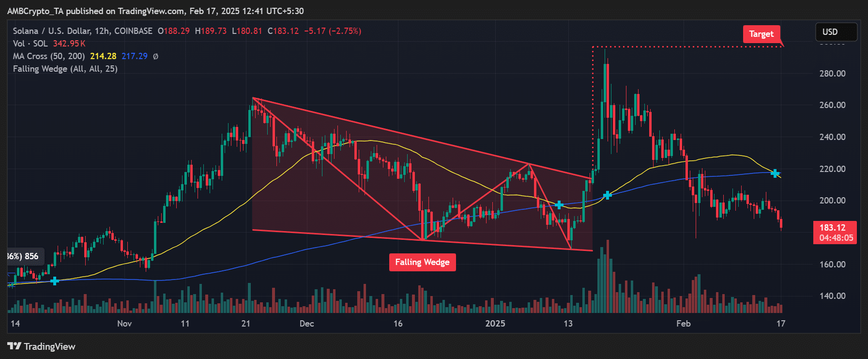The height and width of the screenshot is (359, 868).
Task: Click the date axis label 13
Action: click(568, 324)
